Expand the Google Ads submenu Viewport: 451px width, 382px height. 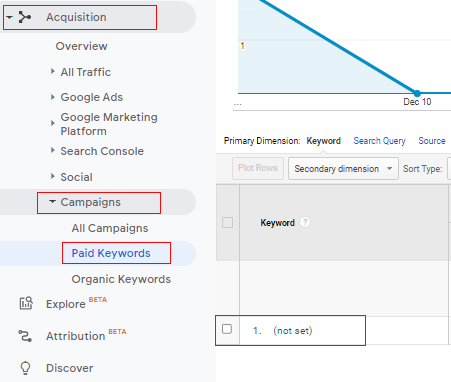pyautogui.click(x=52, y=97)
